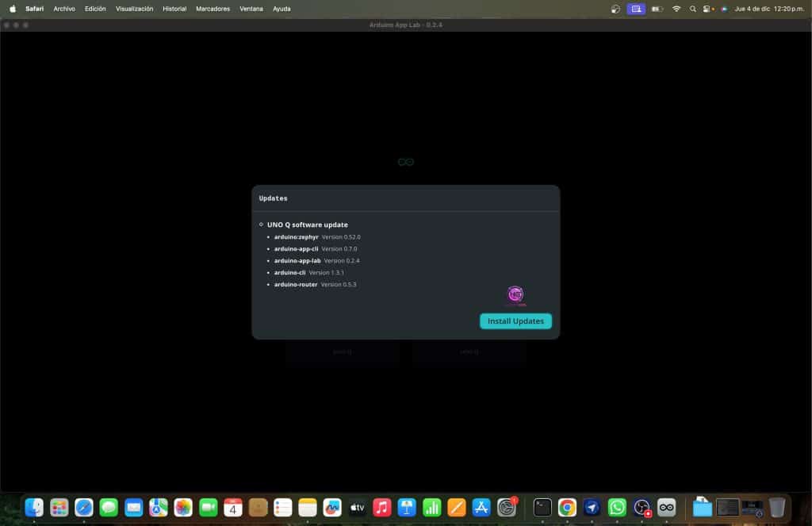812x526 pixels.
Task: Activate the Siri menu bar icon
Action: 724,9
